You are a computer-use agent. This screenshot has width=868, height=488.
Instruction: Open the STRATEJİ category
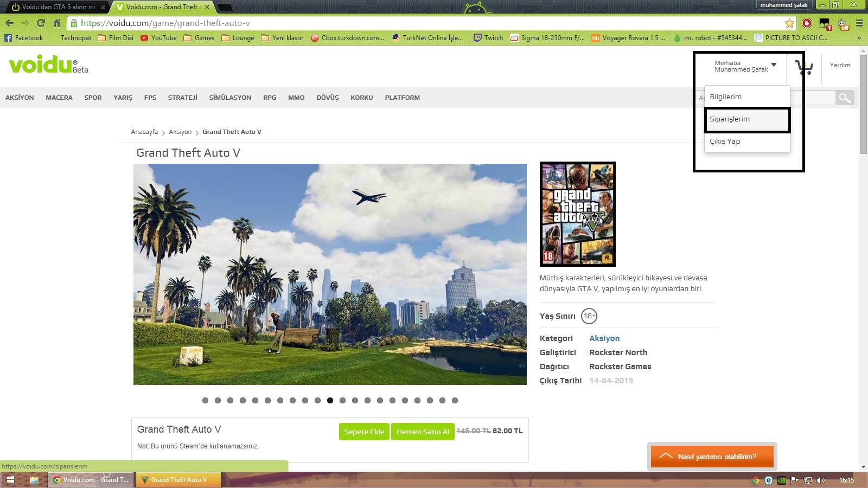click(x=183, y=98)
